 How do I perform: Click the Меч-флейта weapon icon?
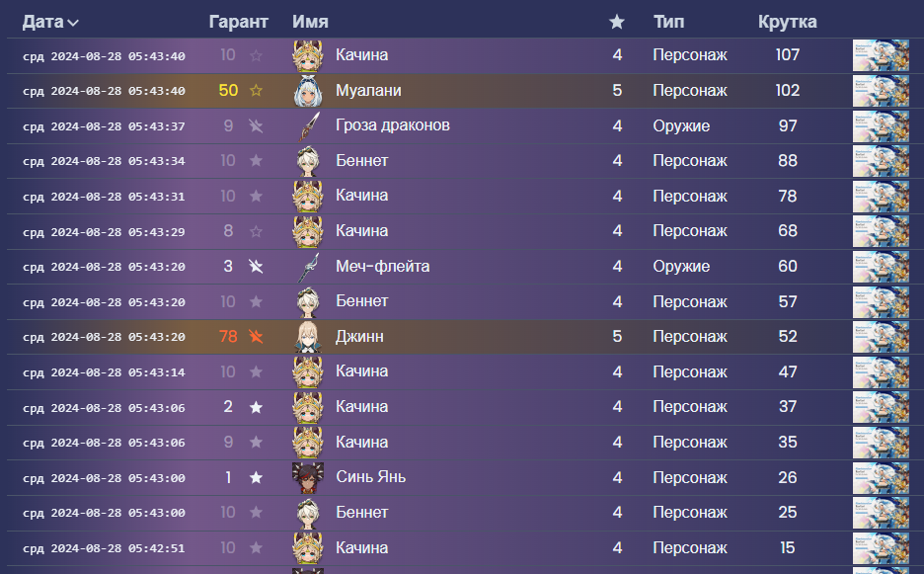point(309,267)
